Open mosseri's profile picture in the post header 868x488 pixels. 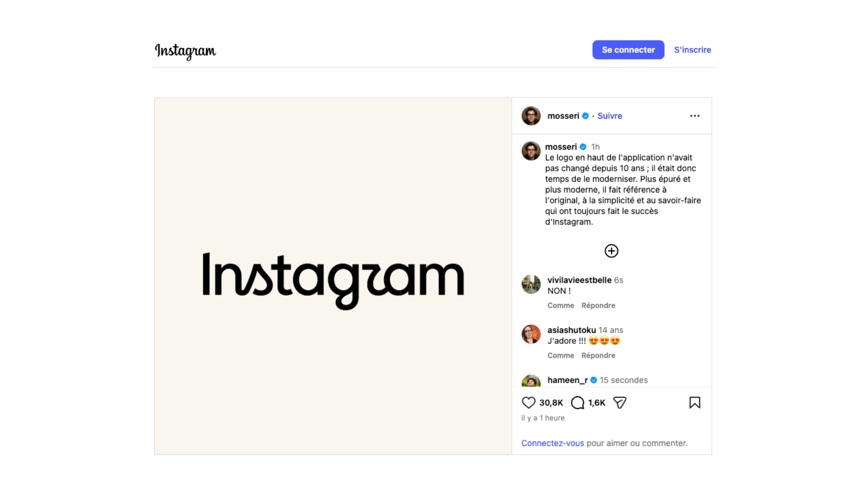(531, 116)
